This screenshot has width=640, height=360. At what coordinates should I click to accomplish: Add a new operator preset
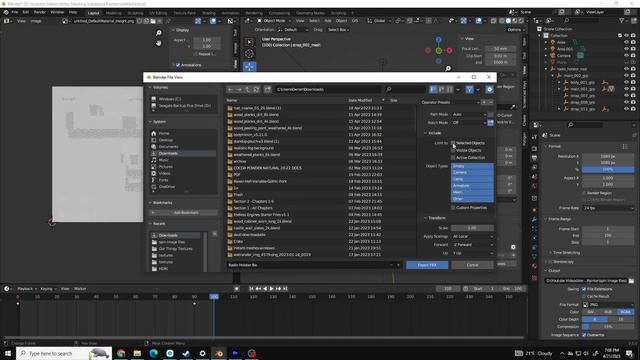point(484,102)
